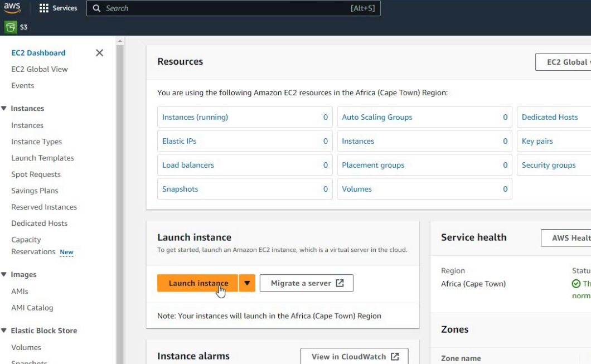Click the Migrate a server button
Viewport: 591px width, 364px height.
pos(307,283)
